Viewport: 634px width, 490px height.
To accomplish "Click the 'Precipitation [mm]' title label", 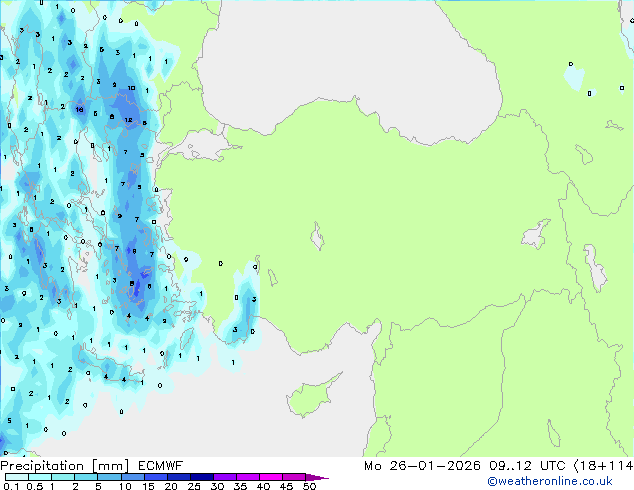I will click(x=65, y=466).
